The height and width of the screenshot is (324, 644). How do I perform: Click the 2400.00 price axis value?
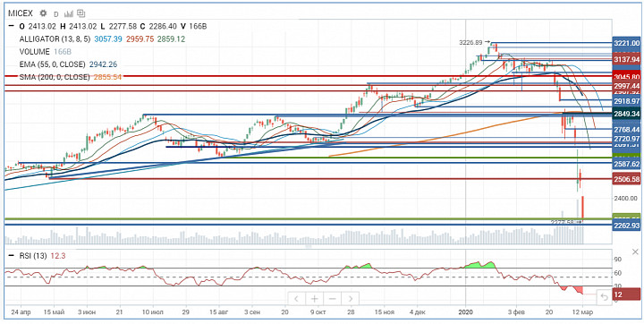click(626, 198)
